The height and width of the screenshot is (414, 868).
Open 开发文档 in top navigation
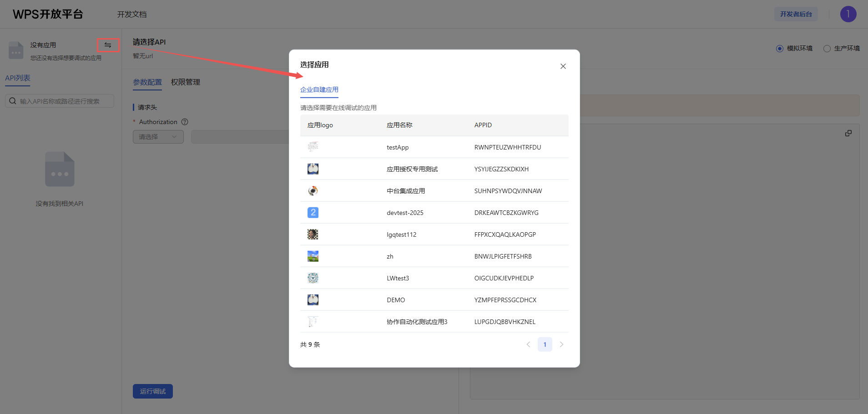pyautogui.click(x=132, y=15)
